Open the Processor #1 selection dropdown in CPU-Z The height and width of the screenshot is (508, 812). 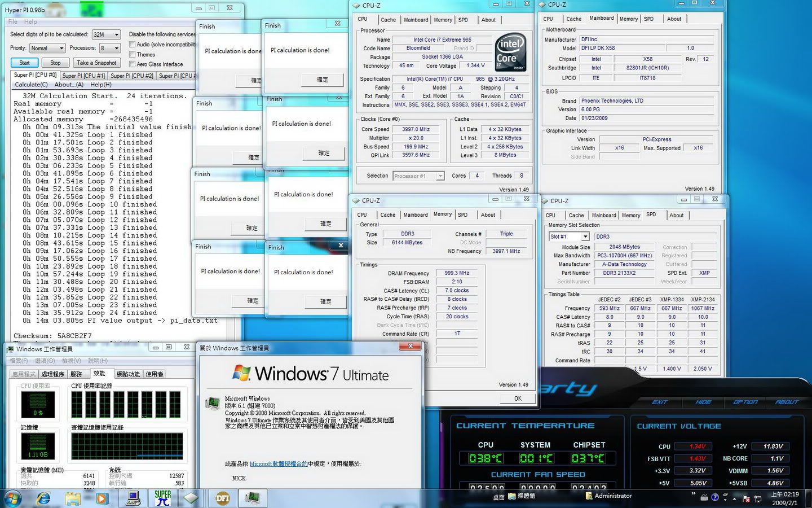418,176
